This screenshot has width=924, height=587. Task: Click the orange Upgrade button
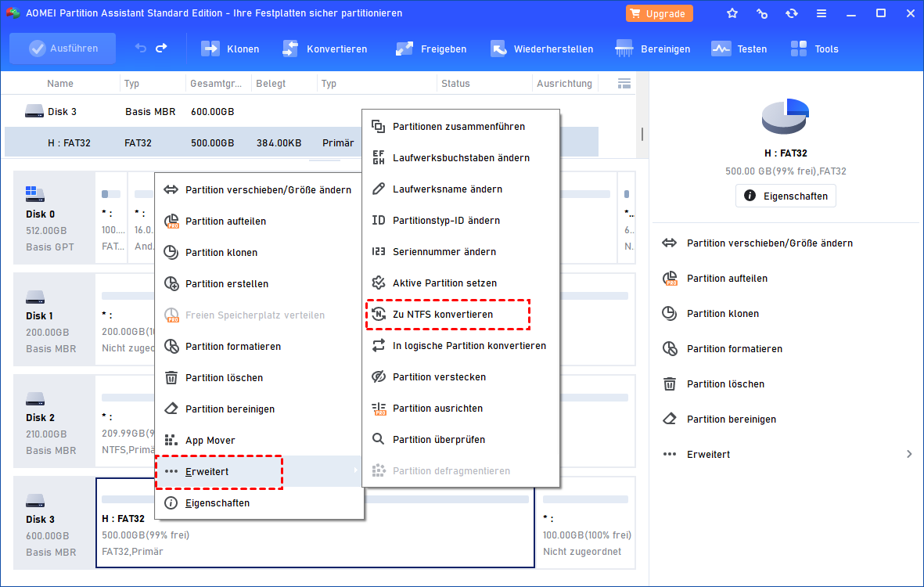coord(659,13)
